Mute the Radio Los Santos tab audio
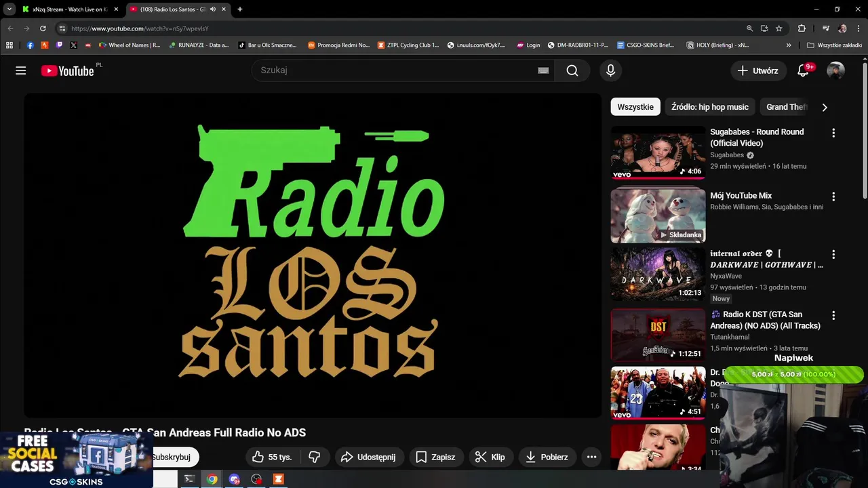Image resolution: width=868 pixels, height=488 pixels. pyautogui.click(x=213, y=9)
